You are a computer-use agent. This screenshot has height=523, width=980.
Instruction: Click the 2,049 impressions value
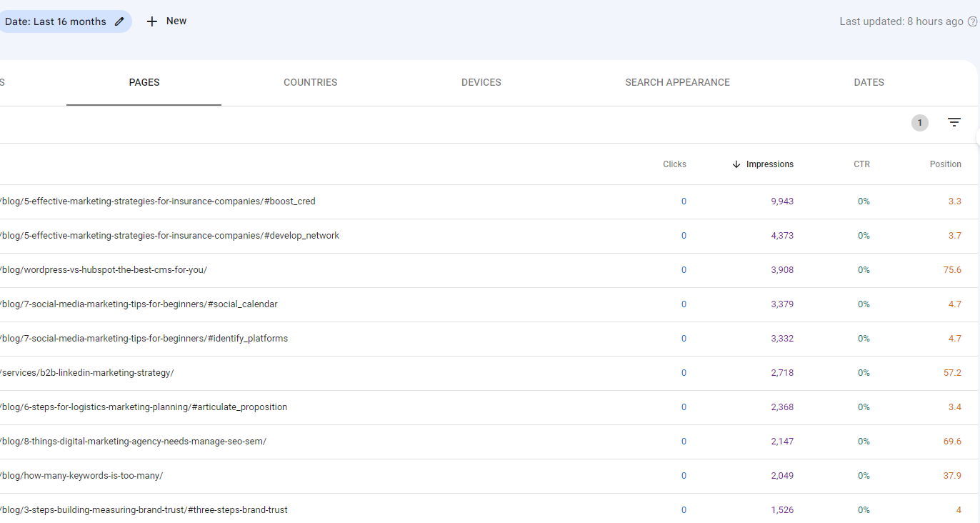[782, 476]
